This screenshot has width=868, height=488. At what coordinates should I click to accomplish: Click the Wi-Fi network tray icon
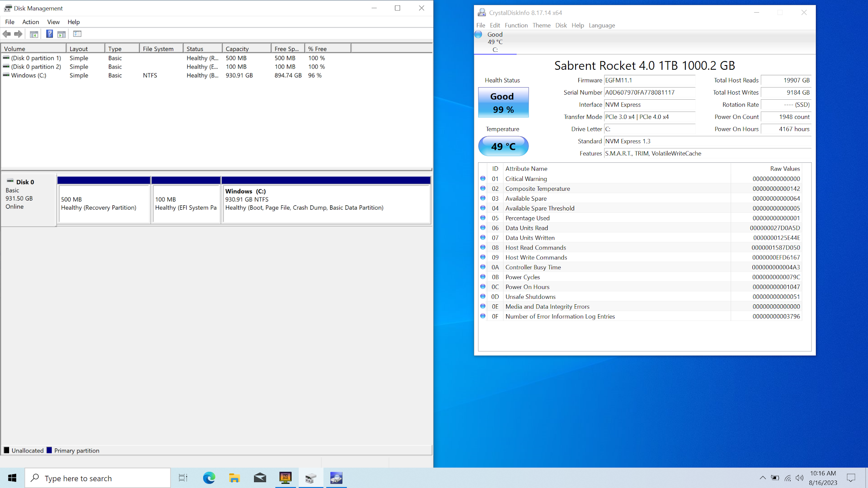tap(788, 478)
